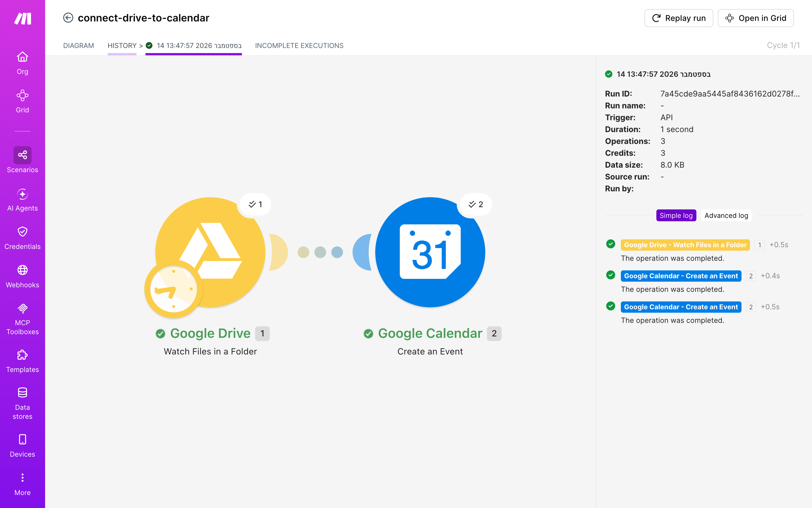
Task: Click the Duration value 1 second
Action: [677, 129]
